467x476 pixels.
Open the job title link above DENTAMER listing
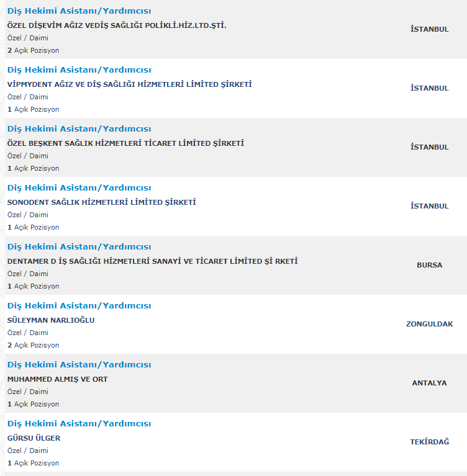[79, 247]
